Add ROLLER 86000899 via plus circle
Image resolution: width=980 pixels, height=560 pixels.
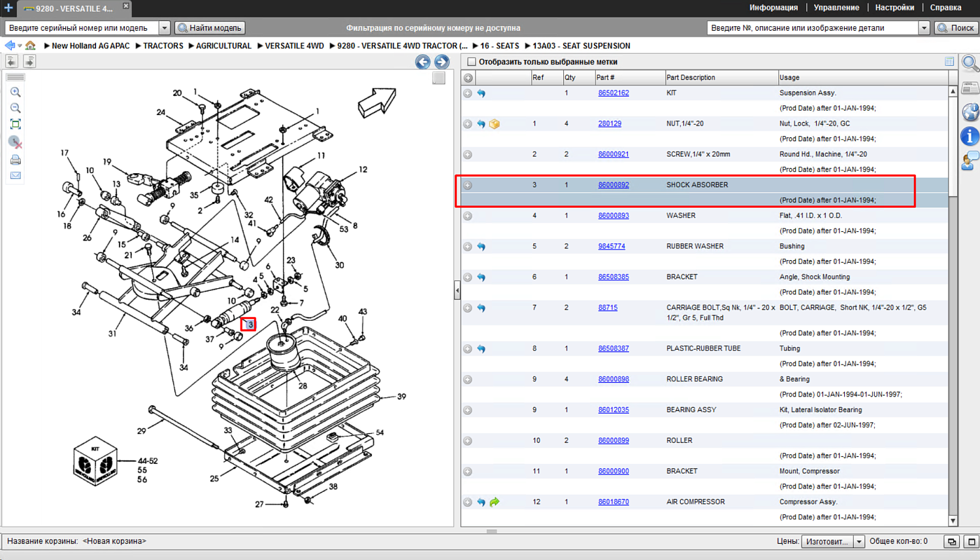click(468, 441)
